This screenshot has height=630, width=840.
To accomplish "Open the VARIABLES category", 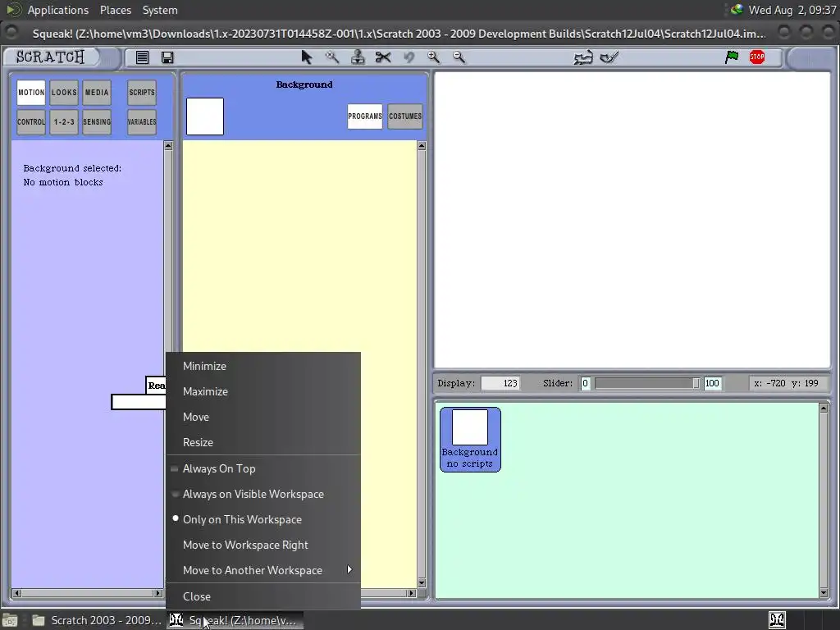I will pyautogui.click(x=142, y=121).
